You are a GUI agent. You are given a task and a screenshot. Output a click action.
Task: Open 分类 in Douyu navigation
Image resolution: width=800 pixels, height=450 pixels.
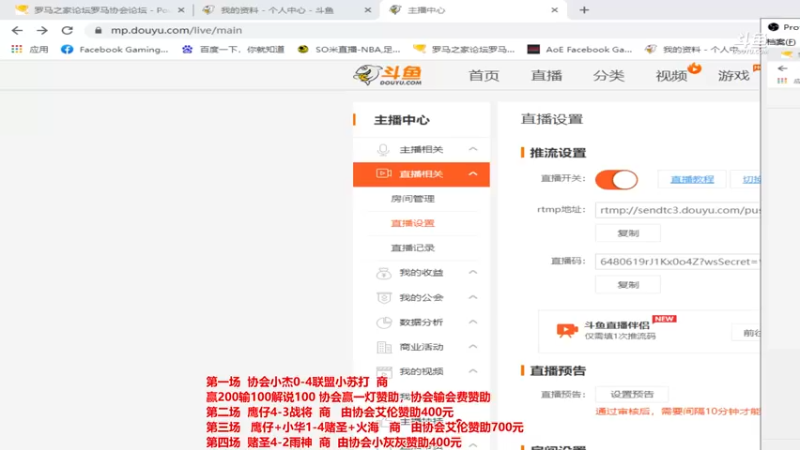pos(609,76)
